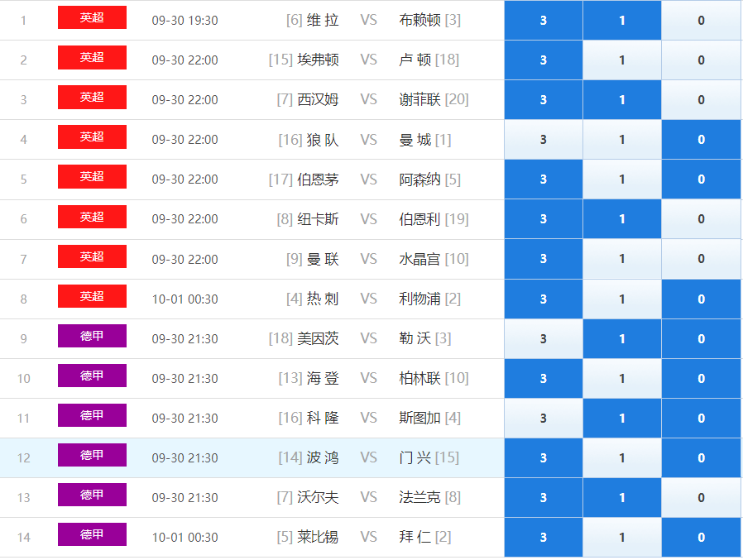The height and width of the screenshot is (560, 743).
Task: Toggle option 3 for 热刺 vs 利物浦
Action: point(544,299)
